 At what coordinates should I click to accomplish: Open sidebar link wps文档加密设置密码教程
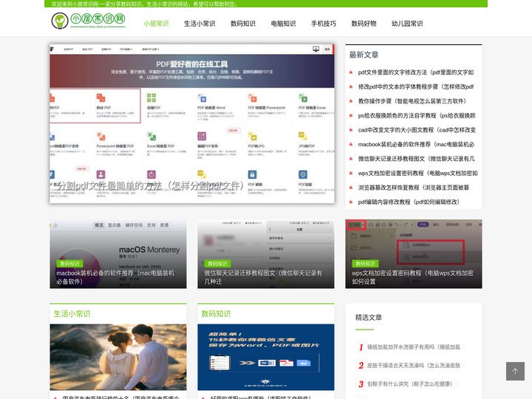417,173
